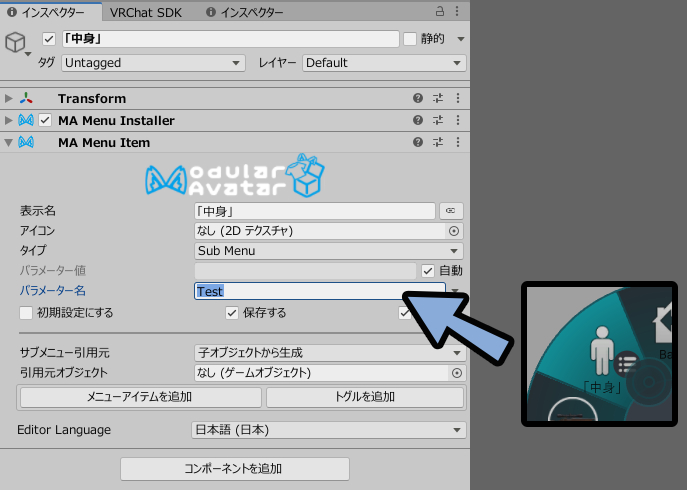This screenshot has width=687, height=490.
Task: Switch to the first インスペクター tab
Action: click(52, 12)
